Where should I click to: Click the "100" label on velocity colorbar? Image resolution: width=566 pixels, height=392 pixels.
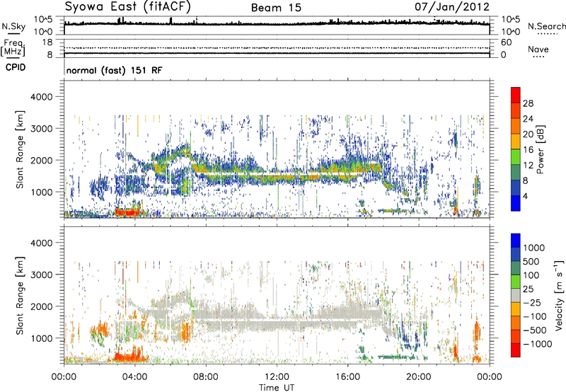click(x=531, y=275)
